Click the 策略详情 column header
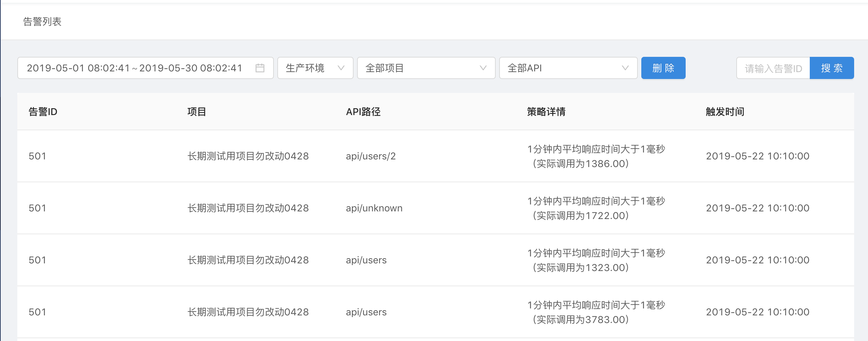Screen dimensions: 868x341 tap(546, 112)
